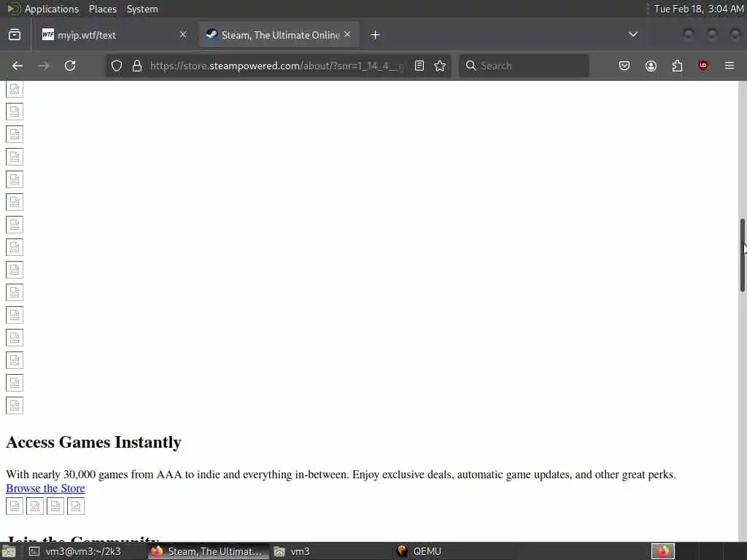Viewport: 747px width, 560px height.
Task: Go back to the previous page
Action: [18, 66]
